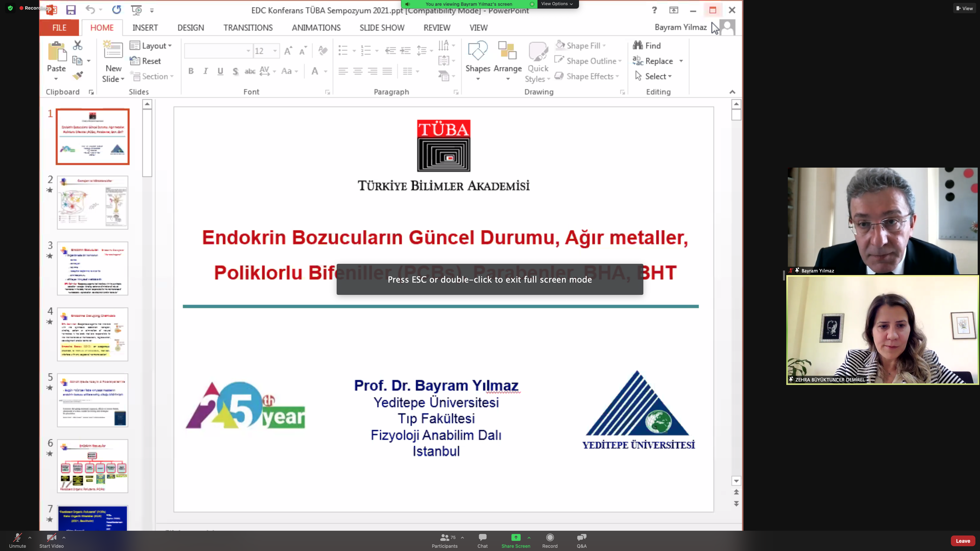
Task: Collapse the ribbon with the up chevron
Action: coord(732,92)
